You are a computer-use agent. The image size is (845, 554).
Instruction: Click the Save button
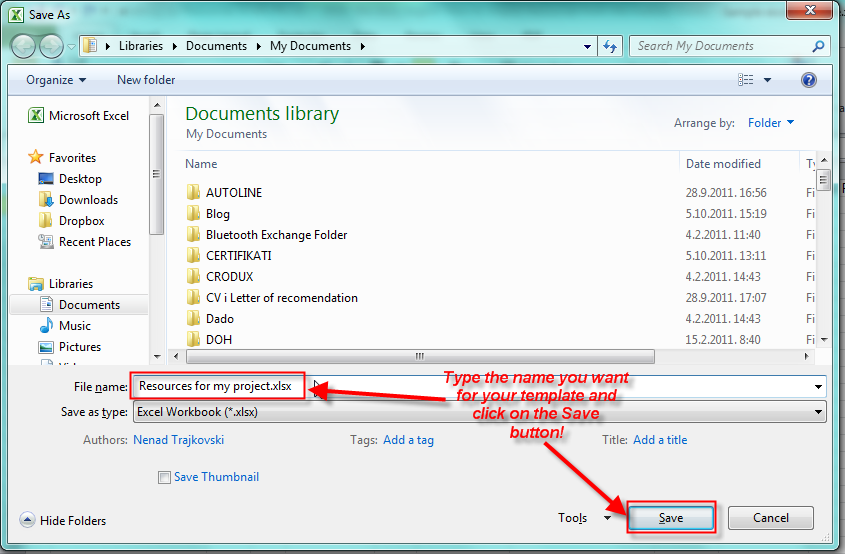point(671,518)
